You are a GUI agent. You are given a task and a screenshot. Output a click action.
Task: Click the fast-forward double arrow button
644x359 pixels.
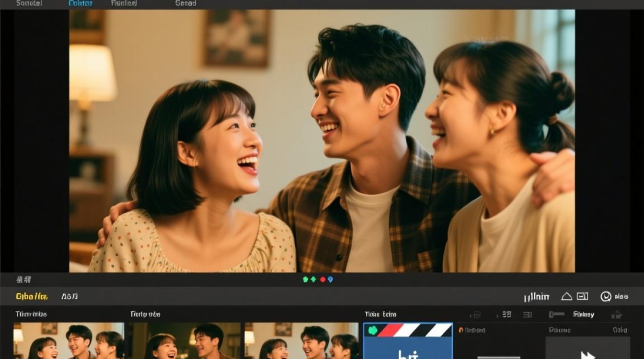click(x=588, y=355)
